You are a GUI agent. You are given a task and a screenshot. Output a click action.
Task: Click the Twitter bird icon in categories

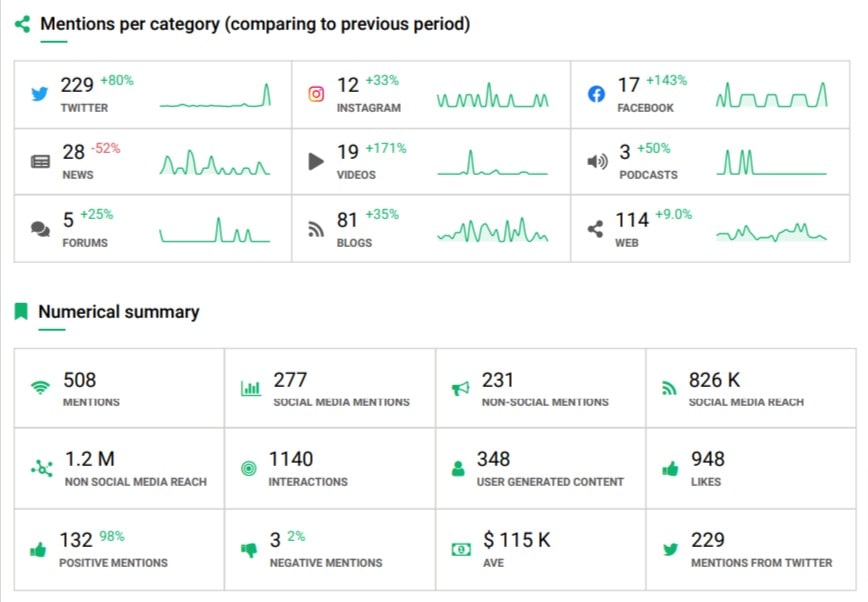pyautogui.click(x=40, y=94)
